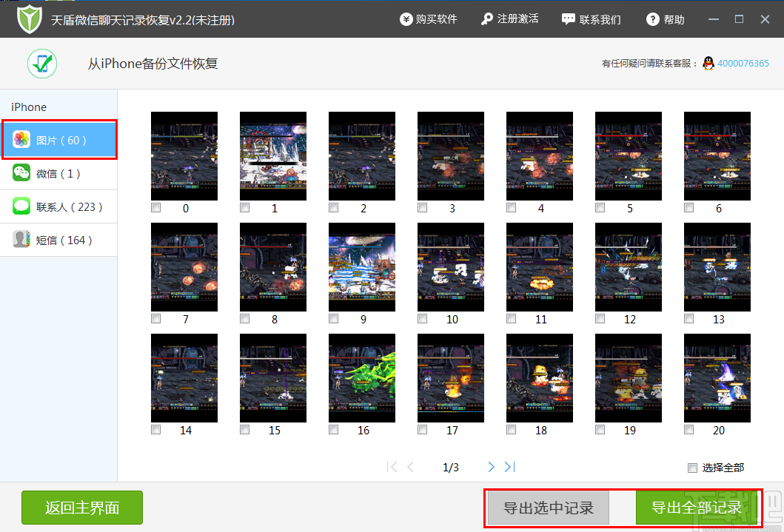Viewport: 784px width, 532px height.
Task: Open 购买软件 in the title bar
Action: tap(429, 19)
